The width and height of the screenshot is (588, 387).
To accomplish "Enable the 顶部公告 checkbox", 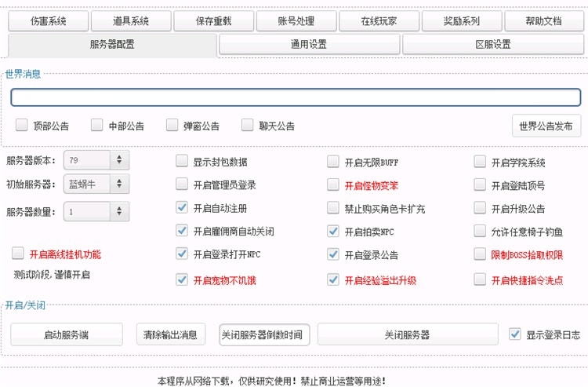I will click(x=22, y=125).
